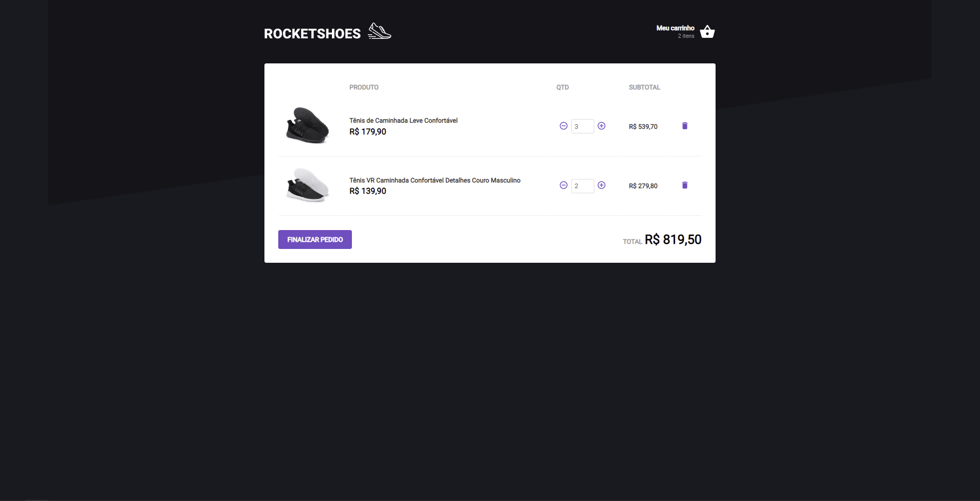Select the quantity field of the first product
Image resolution: width=980 pixels, height=501 pixels.
coord(583,126)
